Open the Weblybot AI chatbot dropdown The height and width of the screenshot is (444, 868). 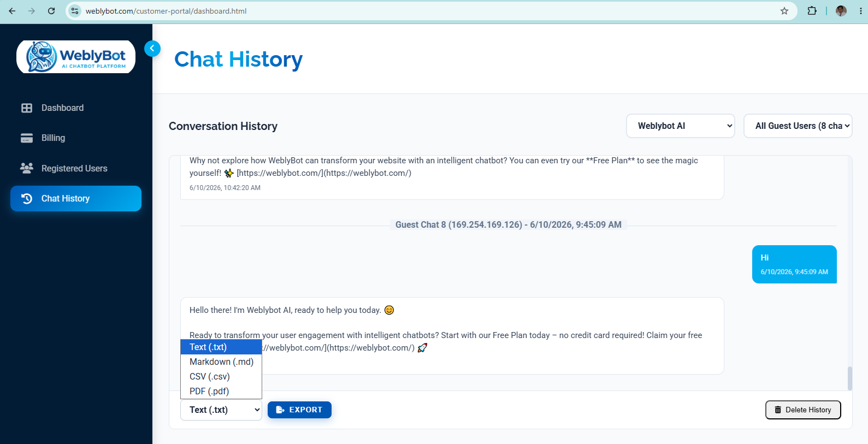coord(680,126)
